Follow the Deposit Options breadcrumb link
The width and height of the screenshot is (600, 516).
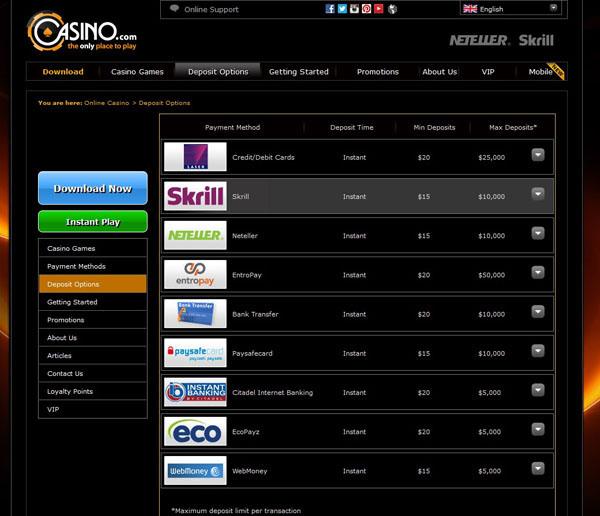click(x=164, y=103)
